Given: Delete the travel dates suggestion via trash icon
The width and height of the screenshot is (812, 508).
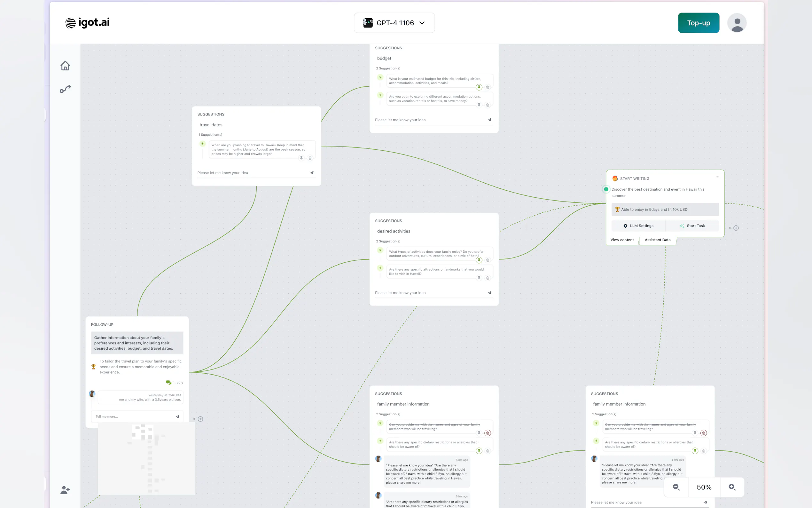Looking at the screenshot, I should 310,158.
